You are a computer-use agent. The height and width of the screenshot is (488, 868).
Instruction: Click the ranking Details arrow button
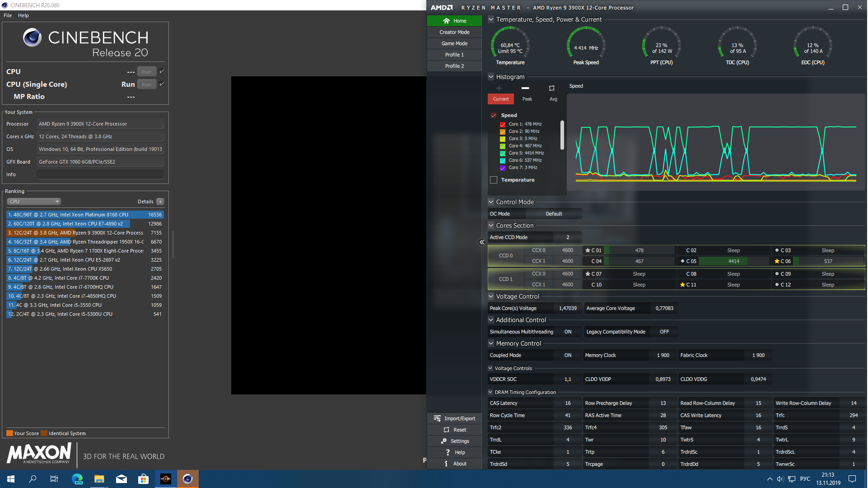160,202
